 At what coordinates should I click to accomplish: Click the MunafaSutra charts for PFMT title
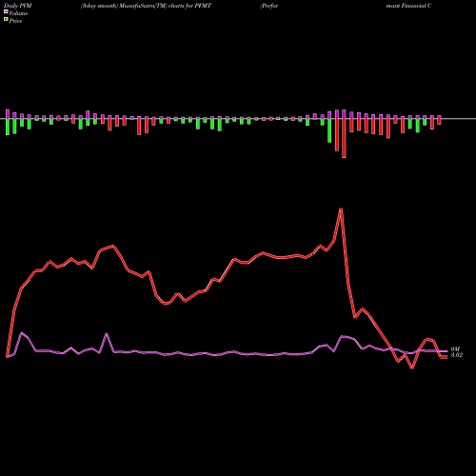146,6
